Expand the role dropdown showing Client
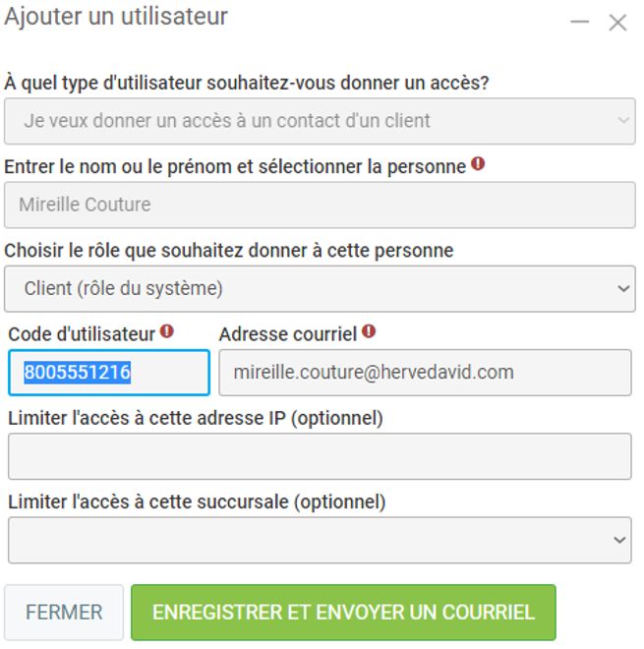Screen dimensions: 644x649 pos(320,288)
